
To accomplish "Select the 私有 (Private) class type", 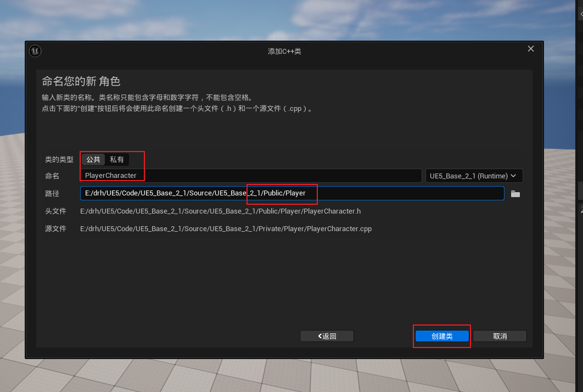I will point(117,159).
